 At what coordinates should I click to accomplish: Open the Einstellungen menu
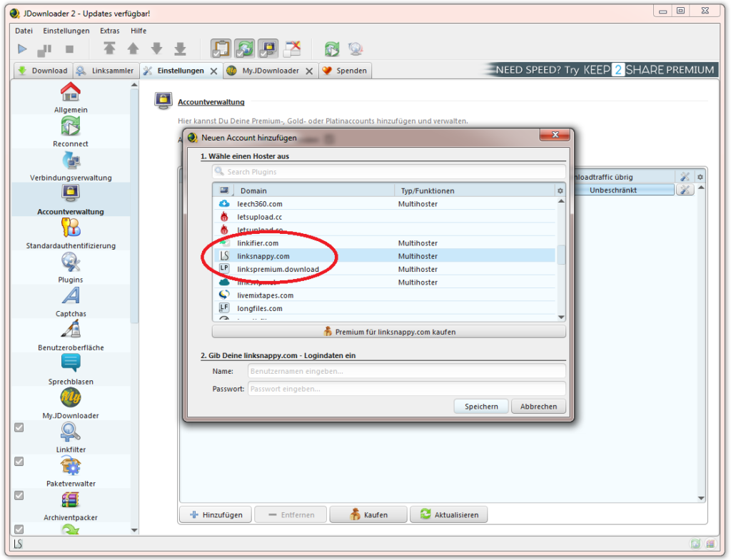click(66, 31)
